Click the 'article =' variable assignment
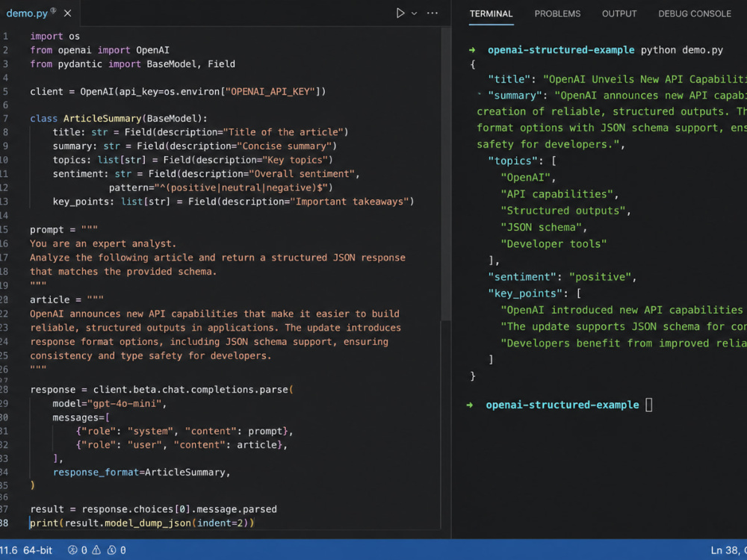This screenshot has height=560, width=747. click(x=56, y=299)
